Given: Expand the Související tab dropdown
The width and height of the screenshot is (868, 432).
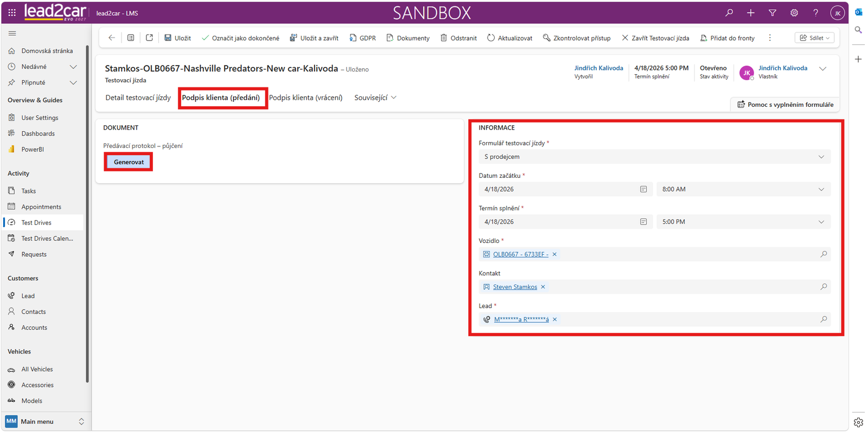Looking at the screenshot, I should pos(375,98).
